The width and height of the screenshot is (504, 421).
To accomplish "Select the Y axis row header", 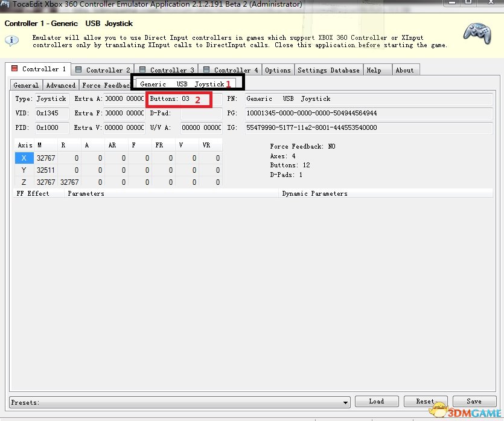I will [x=24, y=170].
